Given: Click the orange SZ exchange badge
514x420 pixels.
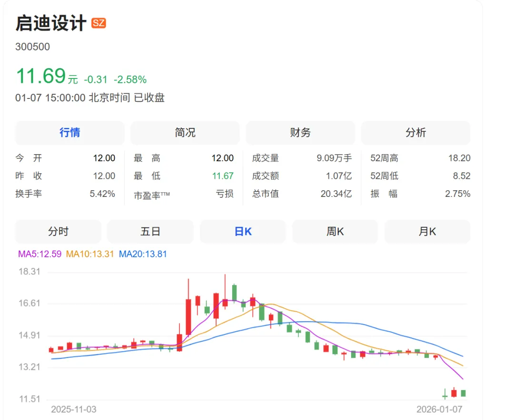Looking at the screenshot, I should tap(99, 23).
